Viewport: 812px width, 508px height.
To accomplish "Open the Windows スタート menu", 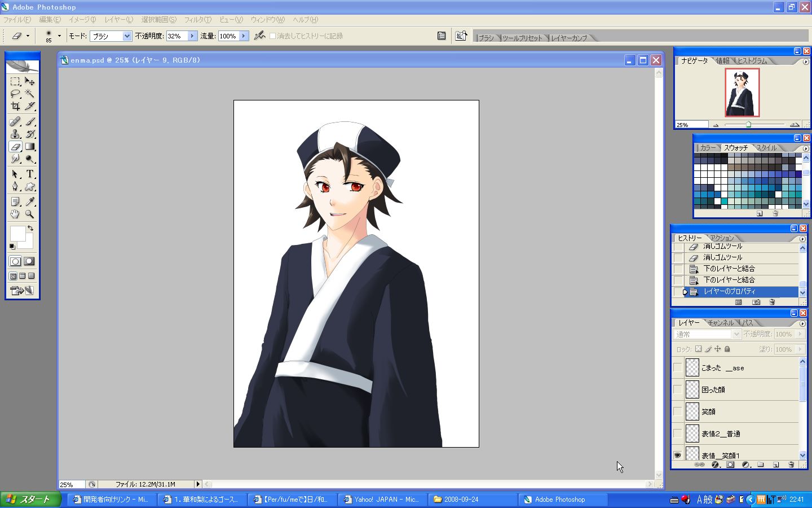I will click(x=30, y=500).
